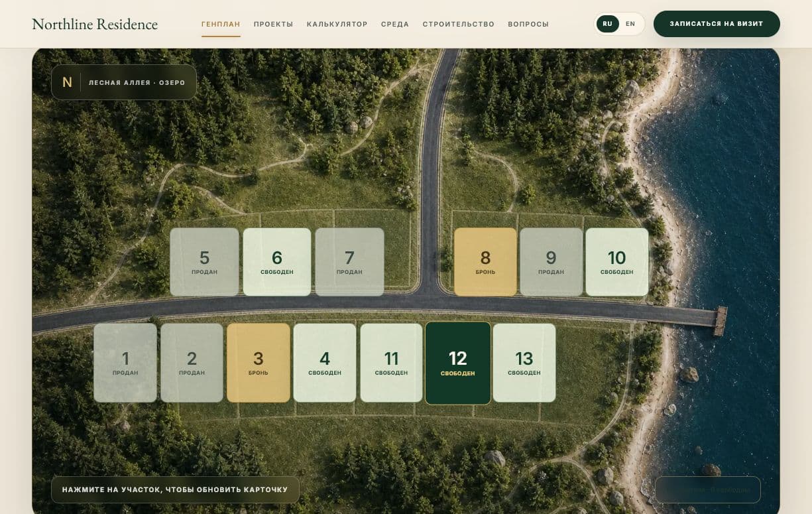Choose free plot 10 near the lake

pyautogui.click(x=617, y=262)
